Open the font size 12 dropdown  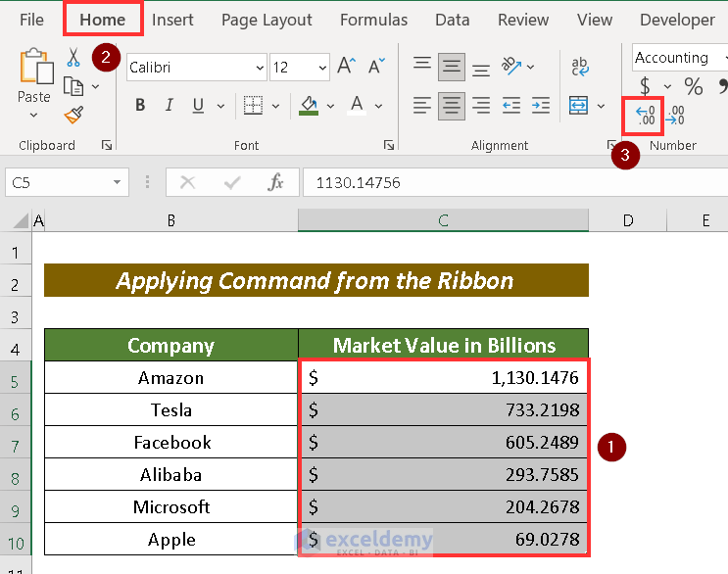tap(322, 68)
